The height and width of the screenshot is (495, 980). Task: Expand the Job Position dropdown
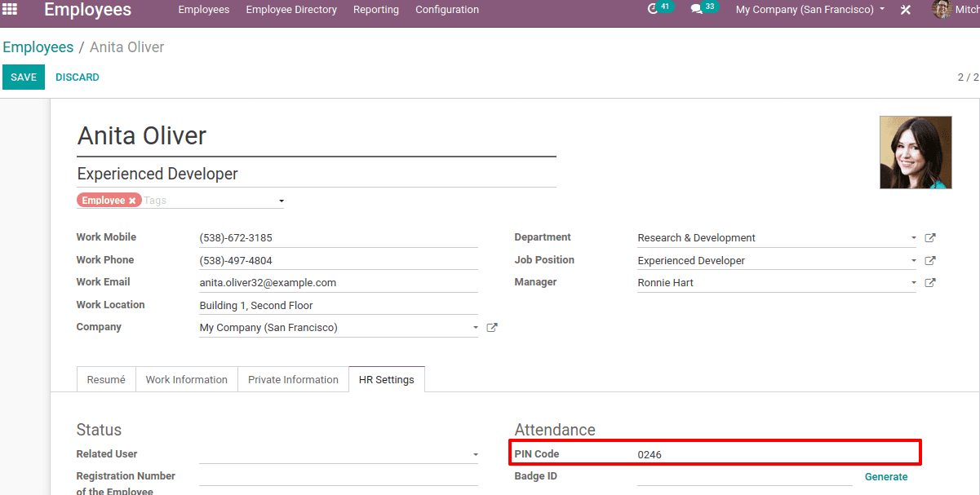[914, 261]
